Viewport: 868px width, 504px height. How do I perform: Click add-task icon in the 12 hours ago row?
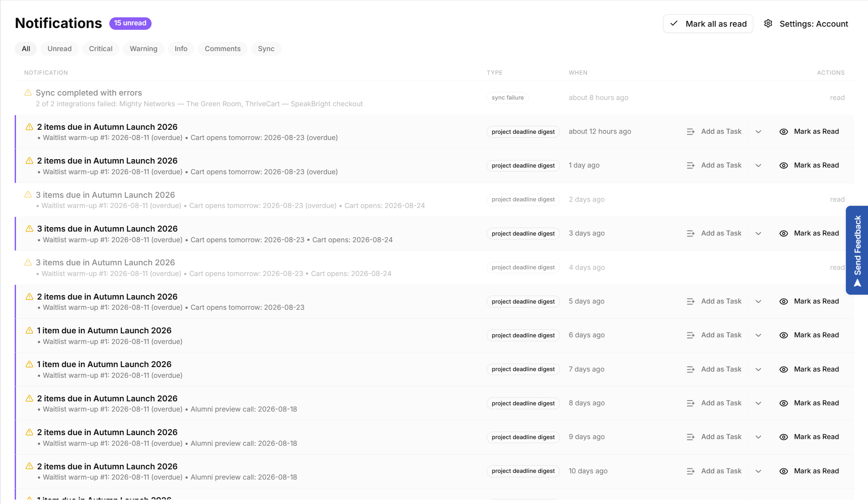691,132
